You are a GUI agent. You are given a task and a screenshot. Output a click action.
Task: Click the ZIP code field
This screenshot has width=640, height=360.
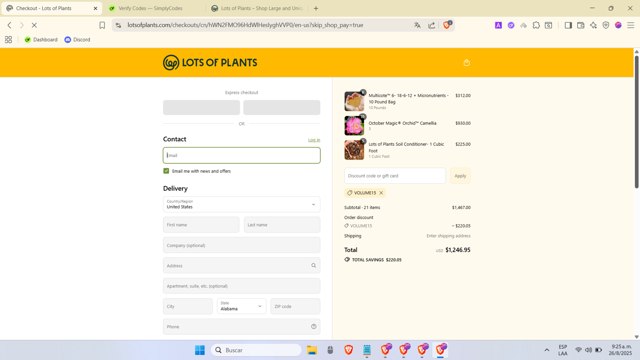pos(296,306)
